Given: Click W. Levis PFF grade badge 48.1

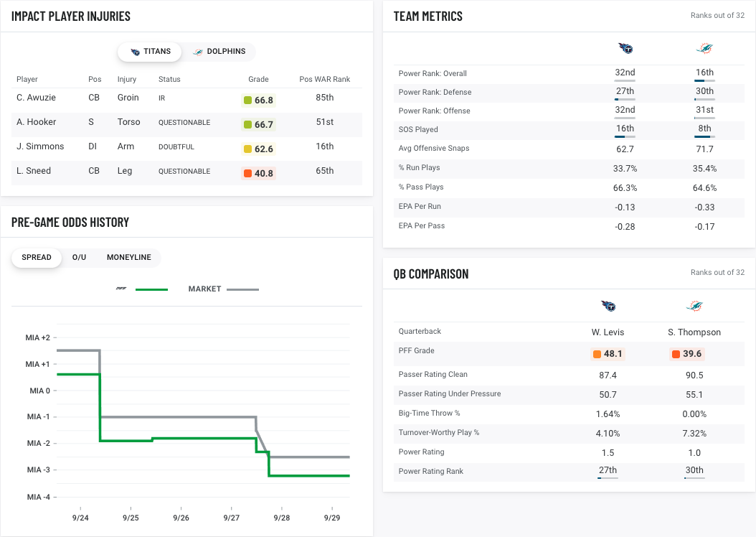Looking at the screenshot, I should 608,354.
